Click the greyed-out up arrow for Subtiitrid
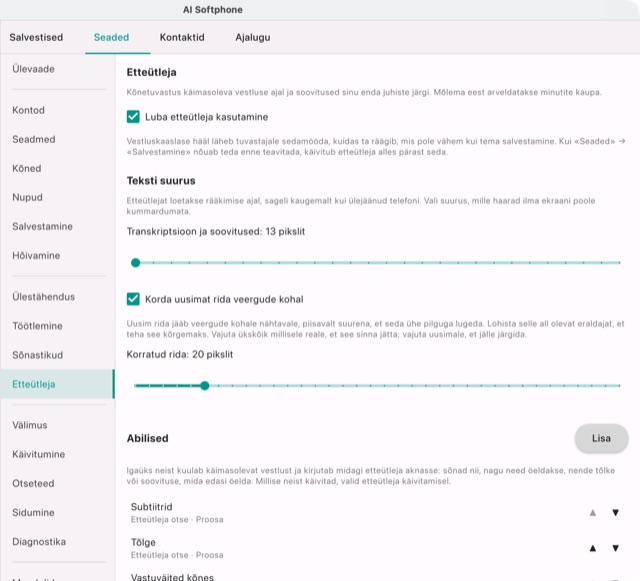Viewport: 640px width, 581px height. 593,513
